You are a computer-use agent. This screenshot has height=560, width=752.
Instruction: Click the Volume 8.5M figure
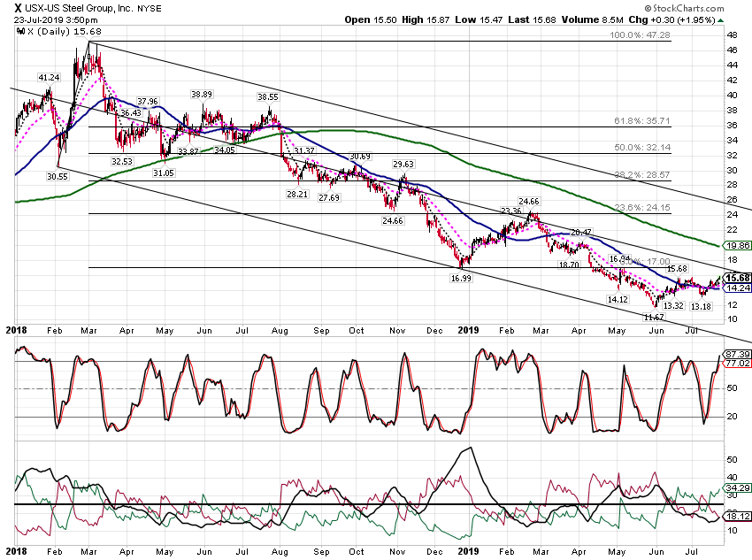(592, 19)
